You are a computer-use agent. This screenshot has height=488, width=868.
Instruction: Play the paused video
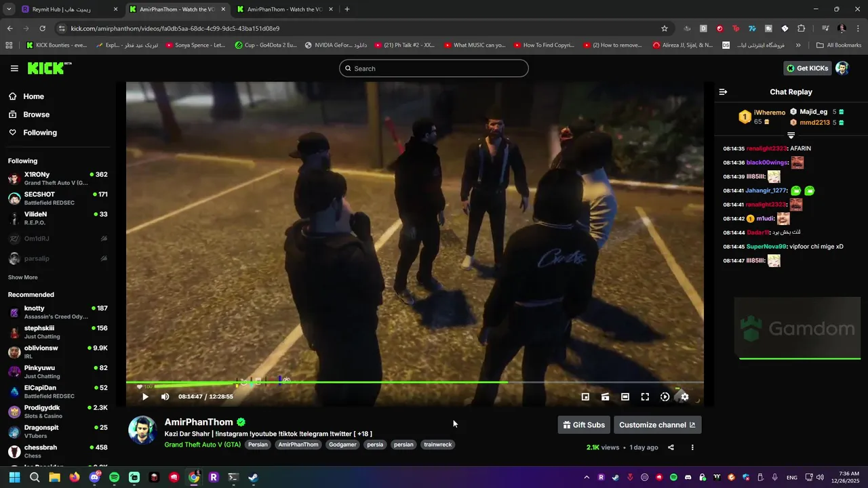pyautogui.click(x=145, y=396)
